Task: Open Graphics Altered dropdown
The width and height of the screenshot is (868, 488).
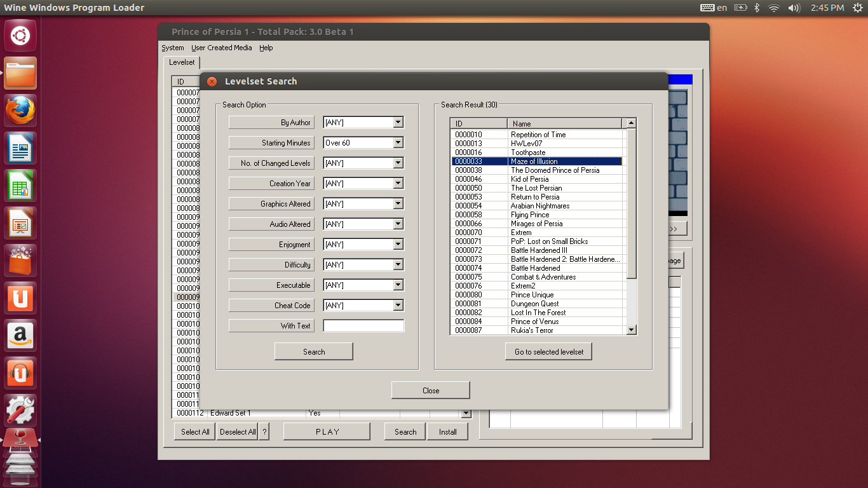Action: coord(398,204)
